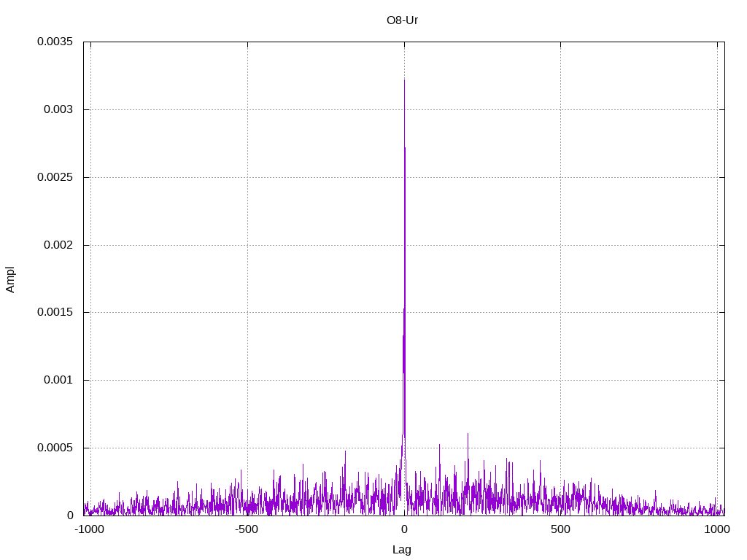Click the y-axis tick value 0.0015
This screenshot has width=747, height=560.
click(x=55, y=312)
